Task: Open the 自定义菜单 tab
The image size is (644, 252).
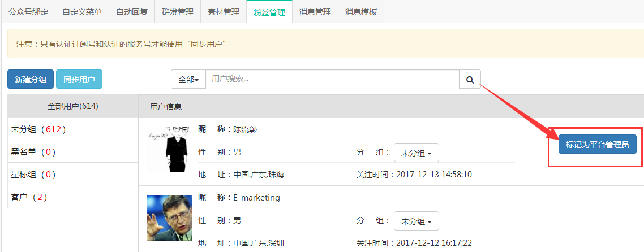Action: 82,12
